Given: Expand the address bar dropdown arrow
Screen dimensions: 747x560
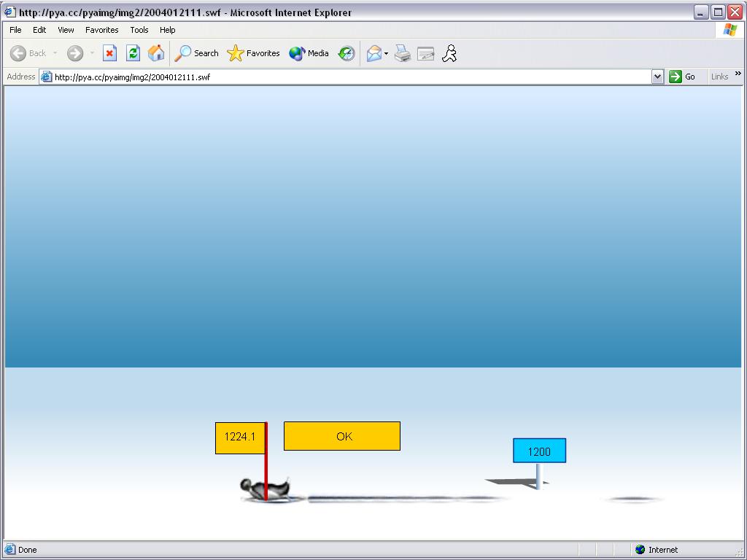Looking at the screenshot, I should [x=657, y=77].
